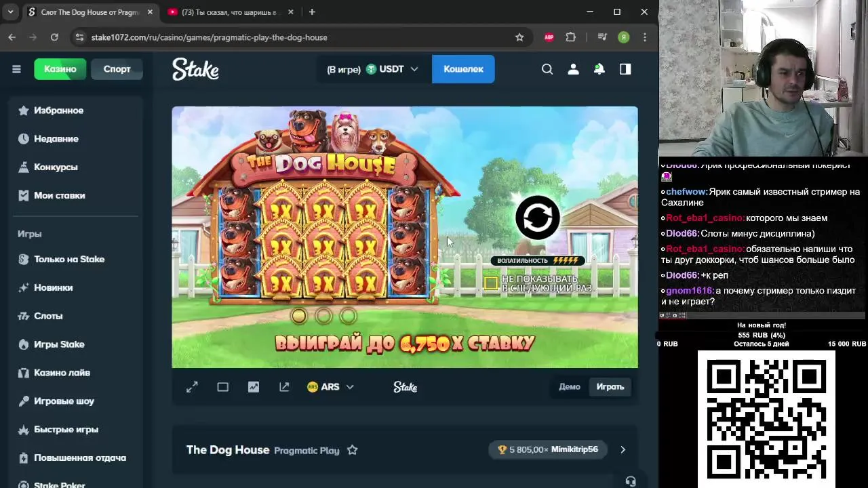Click the 'Игры' sidebar heading text
The width and height of the screenshot is (868, 488).
(x=30, y=234)
